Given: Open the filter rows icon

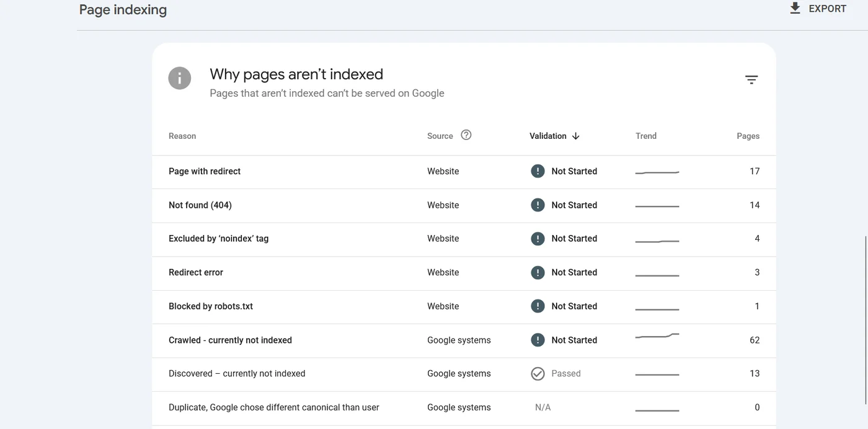Looking at the screenshot, I should 751,80.
